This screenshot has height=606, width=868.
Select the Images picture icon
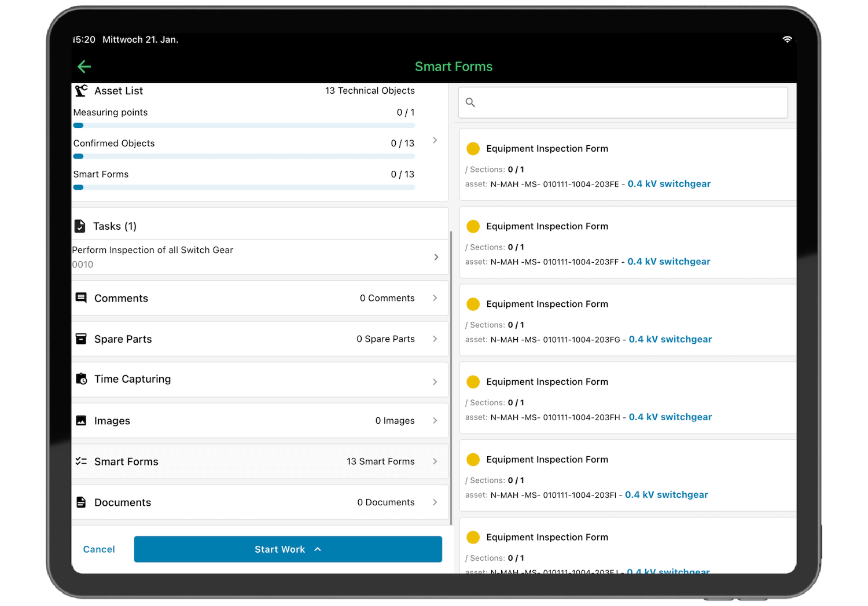(81, 420)
